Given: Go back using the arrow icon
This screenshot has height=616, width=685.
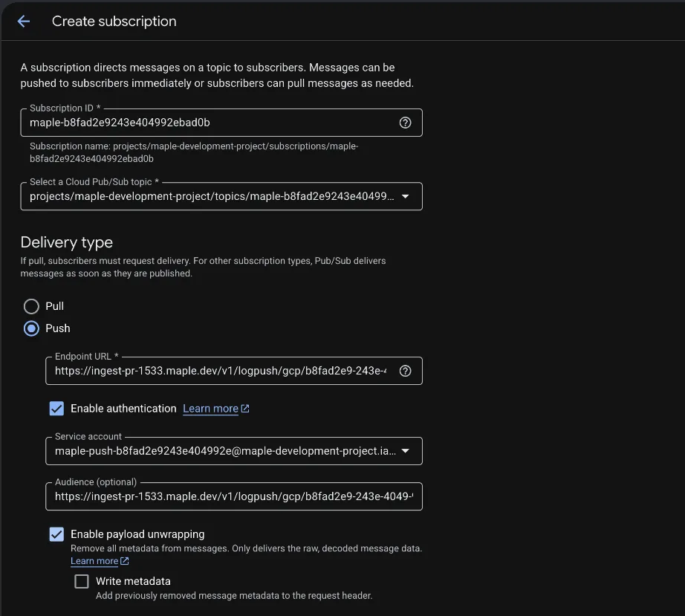Looking at the screenshot, I should 24,21.
